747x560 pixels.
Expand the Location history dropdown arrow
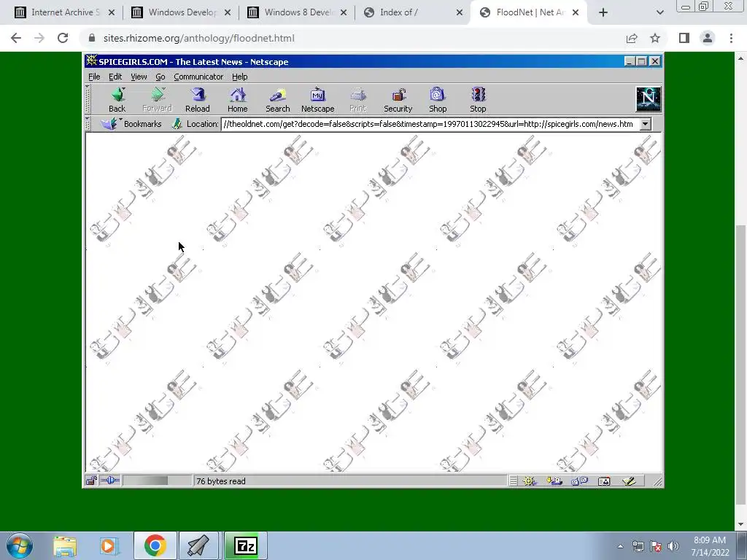pyautogui.click(x=645, y=124)
